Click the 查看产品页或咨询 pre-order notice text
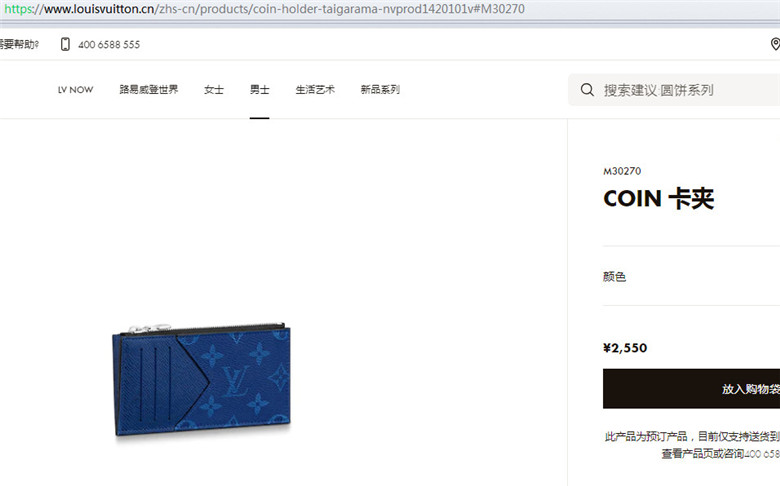Image resolution: width=780 pixels, height=486 pixels. click(702, 454)
